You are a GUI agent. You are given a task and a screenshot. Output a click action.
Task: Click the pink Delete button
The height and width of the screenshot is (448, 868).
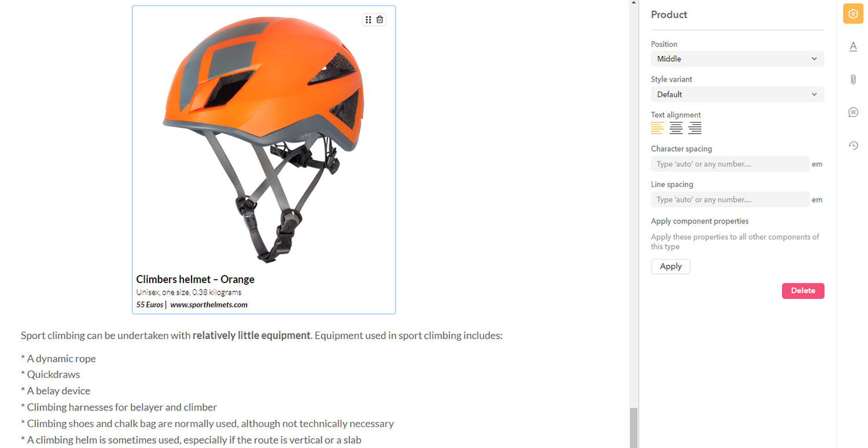(x=803, y=291)
